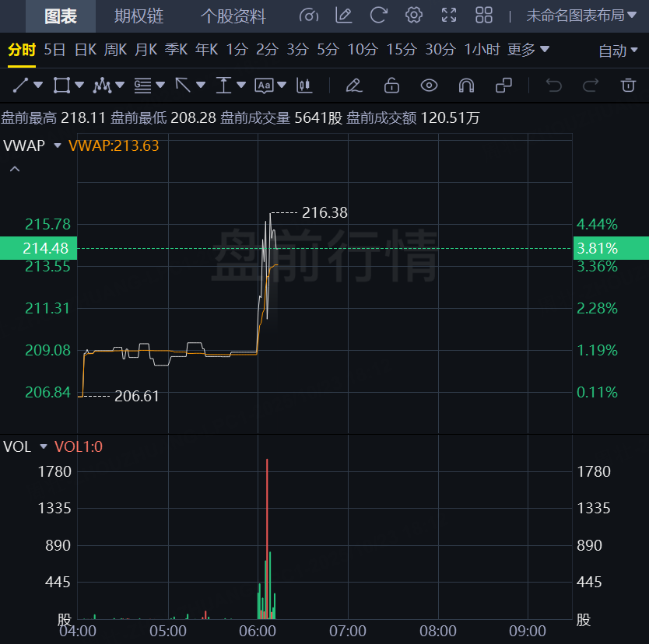Expand the rectangle tool options arrow

pos(79,86)
